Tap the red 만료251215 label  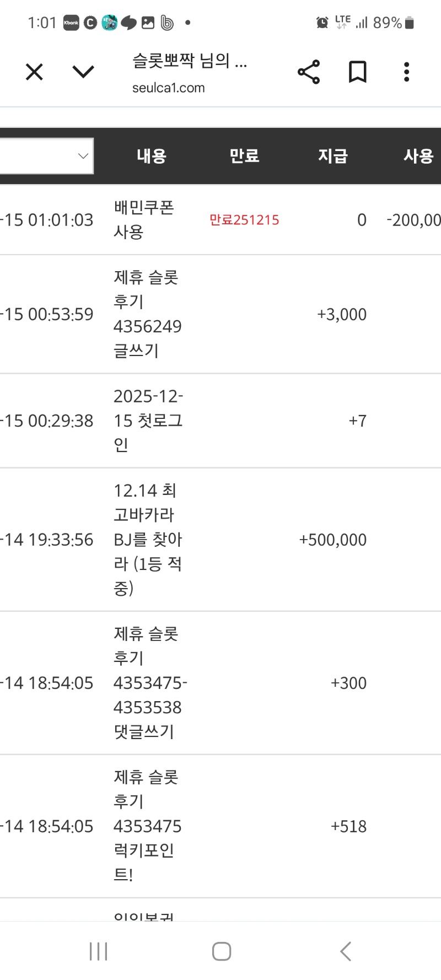tap(244, 220)
